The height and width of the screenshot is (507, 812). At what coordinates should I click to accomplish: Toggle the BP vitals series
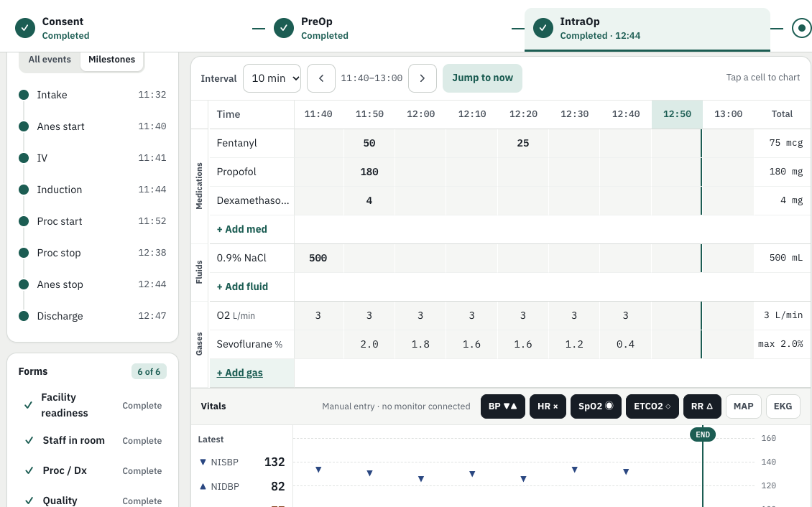coord(502,406)
